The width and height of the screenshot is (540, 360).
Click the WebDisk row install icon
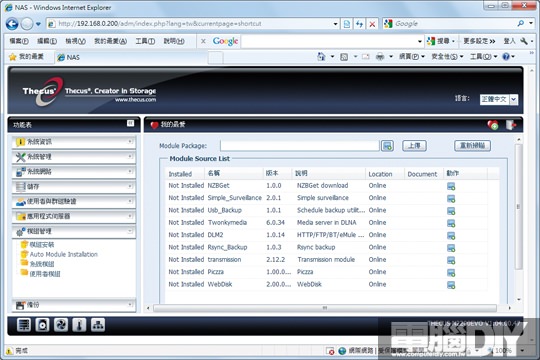[x=451, y=285]
